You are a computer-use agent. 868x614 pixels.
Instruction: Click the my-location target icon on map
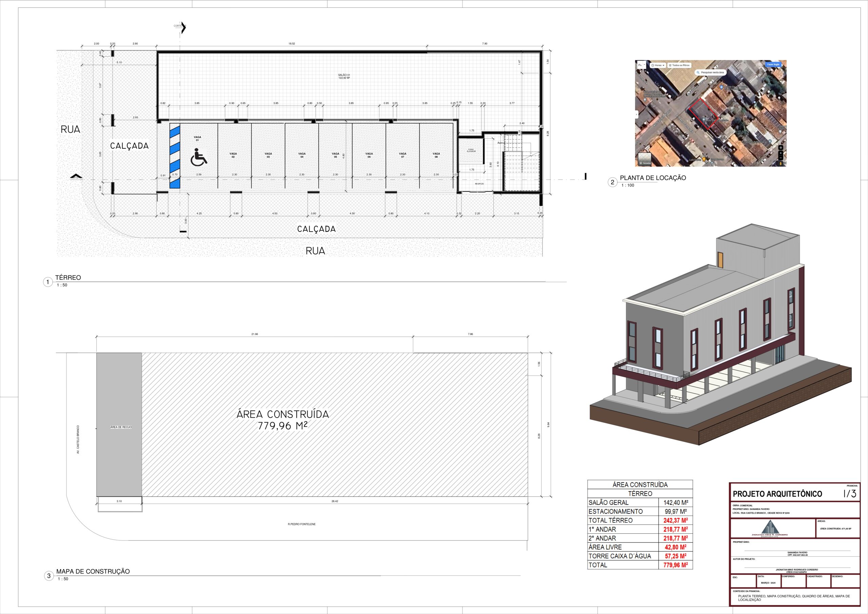point(781,148)
